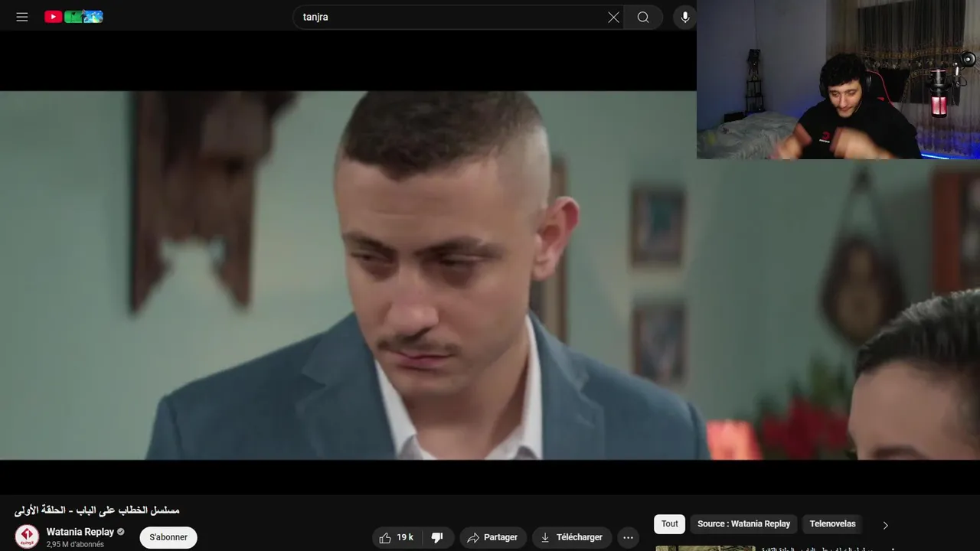
Task: Click the webcam overlay of the streamer
Action: (x=838, y=80)
